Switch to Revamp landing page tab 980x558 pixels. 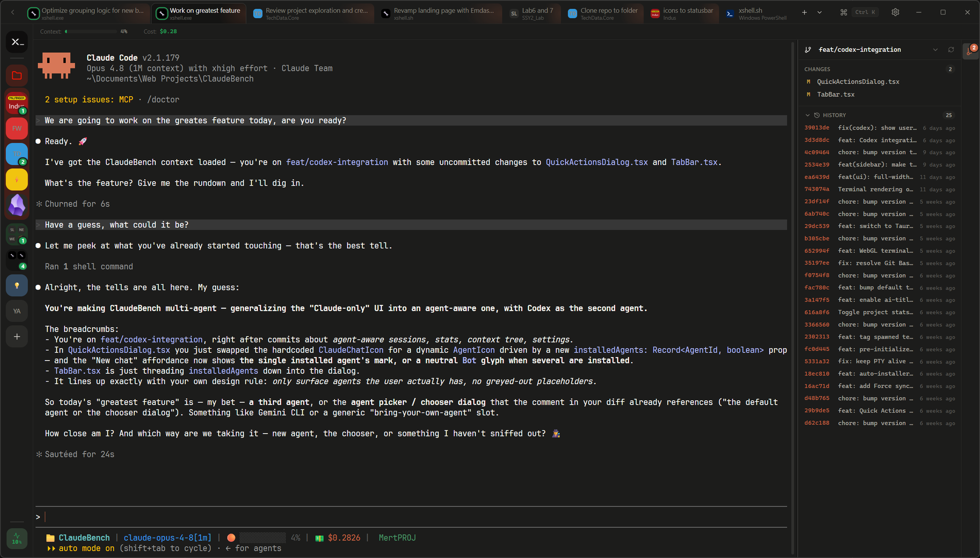tap(439, 13)
